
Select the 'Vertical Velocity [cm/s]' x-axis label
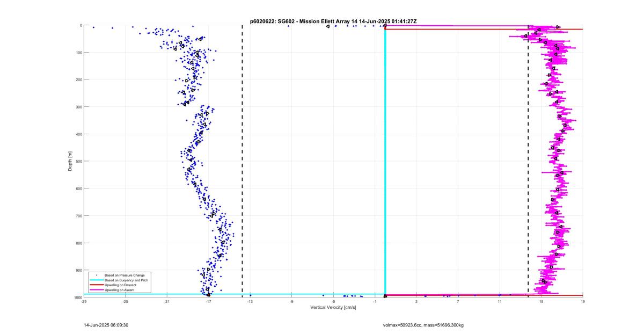[333, 307]
